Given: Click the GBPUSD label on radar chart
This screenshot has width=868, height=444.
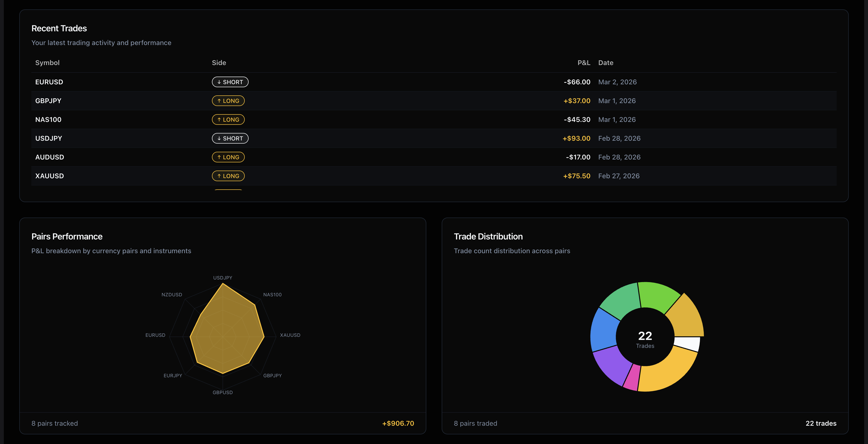Looking at the screenshot, I should pos(222,392).
